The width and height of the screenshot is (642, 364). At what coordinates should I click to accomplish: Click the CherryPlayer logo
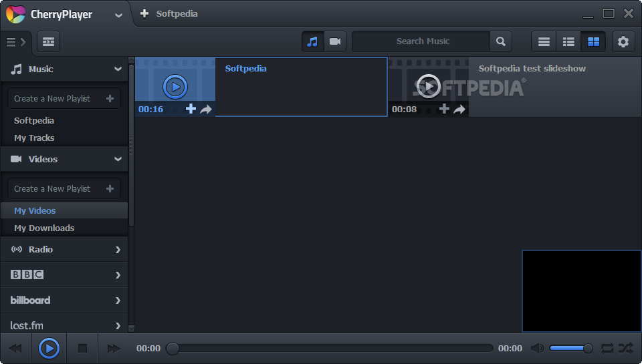(x=15, y=14)
